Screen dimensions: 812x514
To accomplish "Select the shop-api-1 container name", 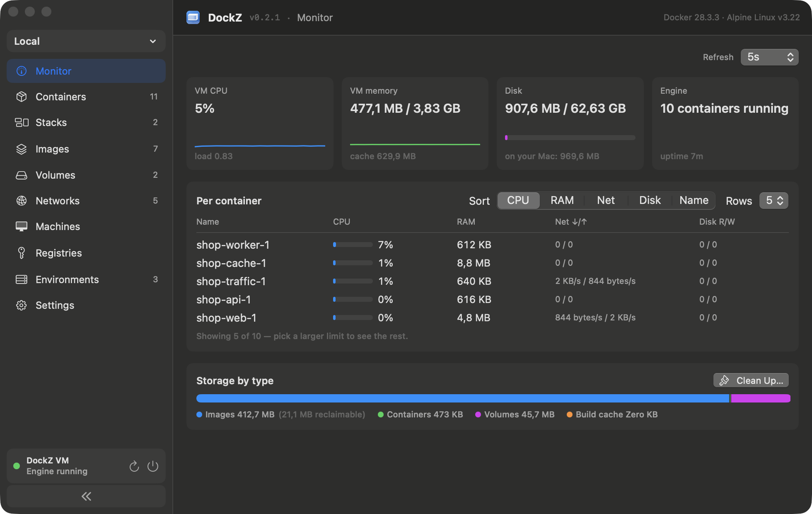I will (x=223, y=299).
